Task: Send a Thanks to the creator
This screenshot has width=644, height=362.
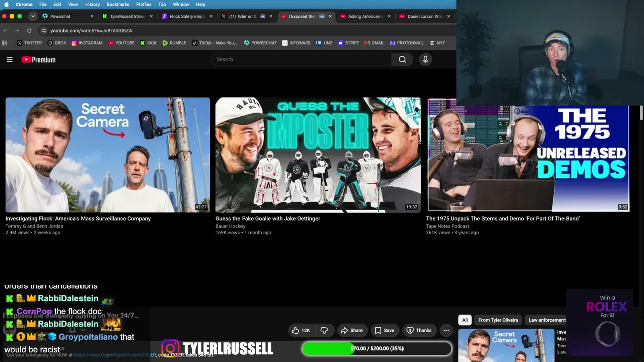Action: [x=419, y=330]
